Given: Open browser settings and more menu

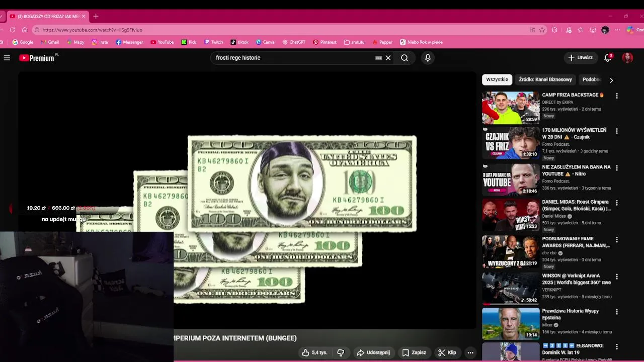Looking at the screenshot, I should 617,30.
